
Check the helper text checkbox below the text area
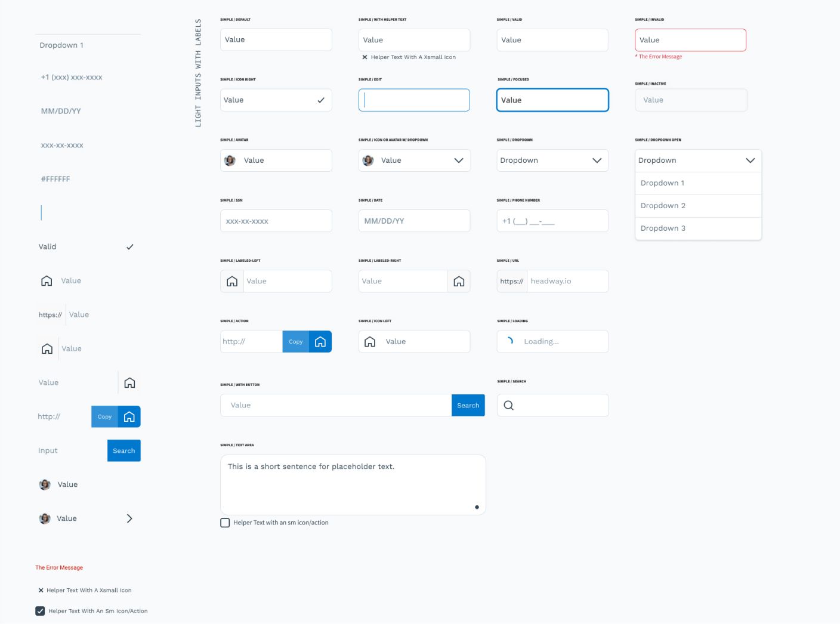(x=225, y=522)
